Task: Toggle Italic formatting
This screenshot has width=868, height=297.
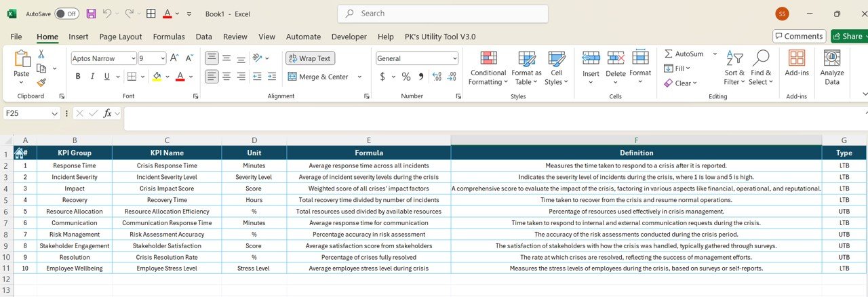Action: point(93,77)
